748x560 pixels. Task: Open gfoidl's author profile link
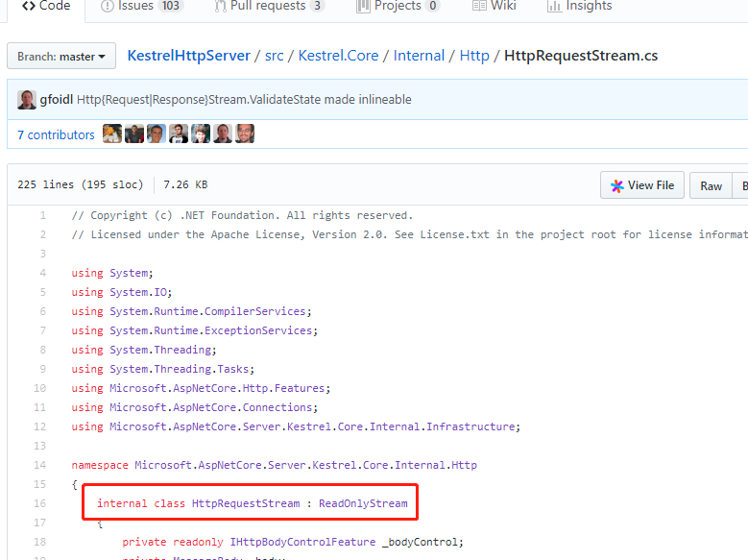[x=57, y=99]
